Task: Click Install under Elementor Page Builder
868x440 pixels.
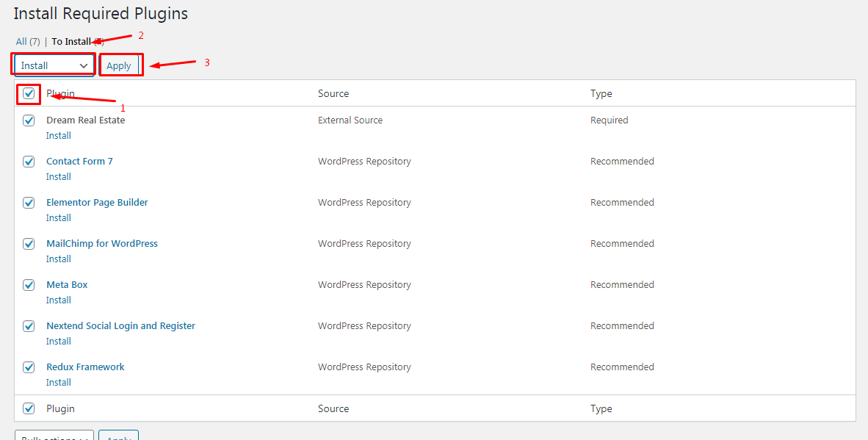Action: coord(59,217)
